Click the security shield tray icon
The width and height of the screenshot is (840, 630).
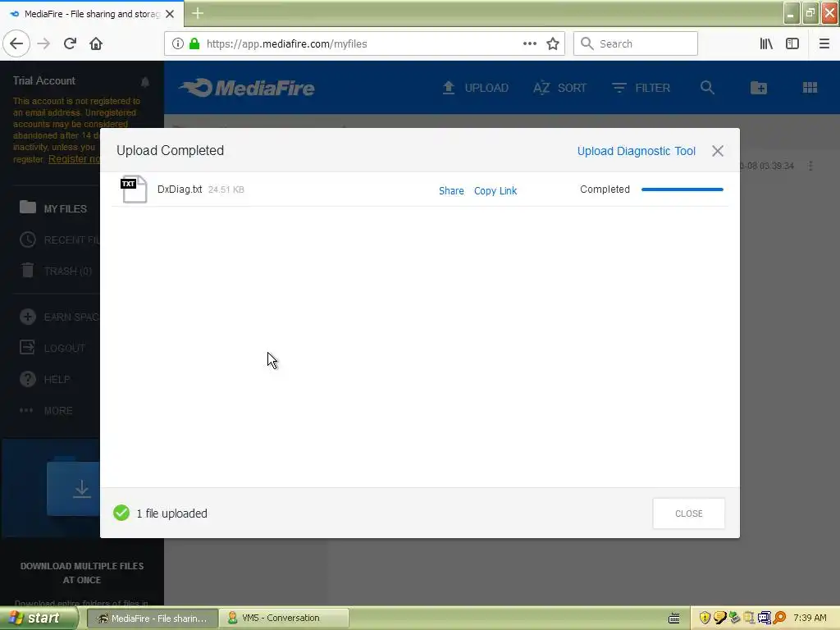[705, 619]
